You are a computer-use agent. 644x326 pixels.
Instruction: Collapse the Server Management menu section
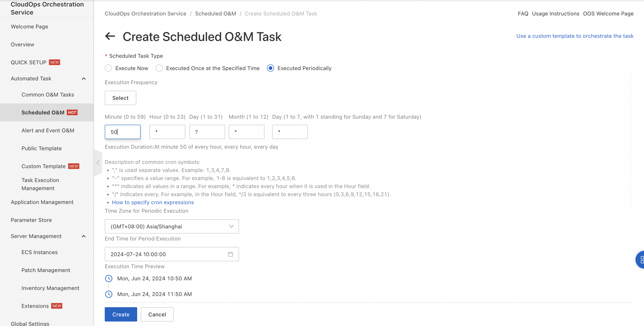(x=83, y=236)
